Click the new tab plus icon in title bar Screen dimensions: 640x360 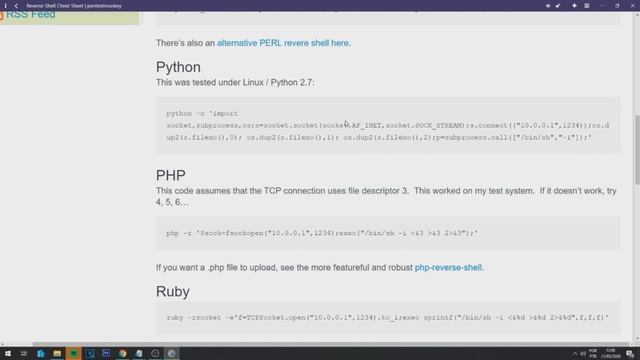pos(574,6)
